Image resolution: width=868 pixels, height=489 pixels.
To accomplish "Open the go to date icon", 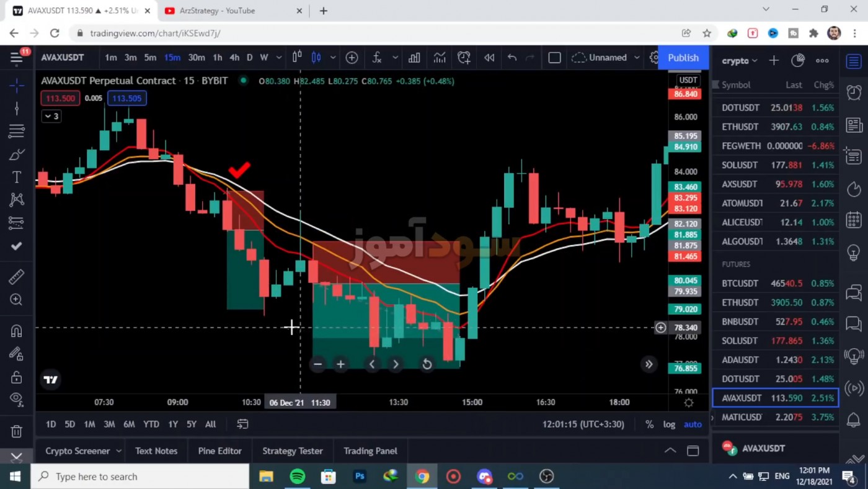I will click(242, 424).
